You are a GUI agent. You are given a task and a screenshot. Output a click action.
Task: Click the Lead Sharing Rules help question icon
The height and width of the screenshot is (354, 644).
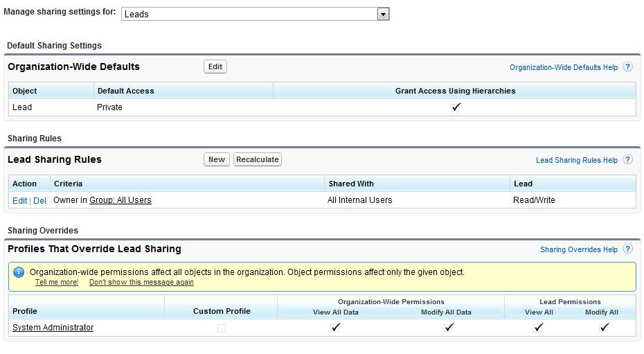[627, 159]
